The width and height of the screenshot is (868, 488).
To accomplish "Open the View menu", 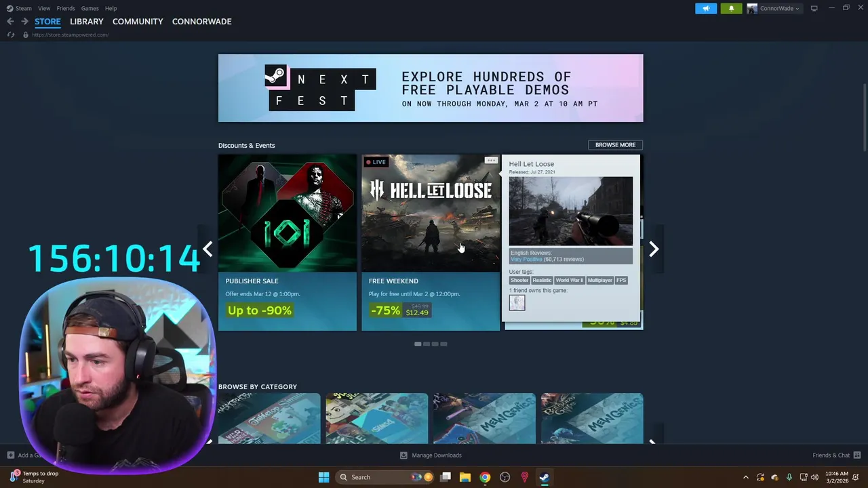I will 44,8.
